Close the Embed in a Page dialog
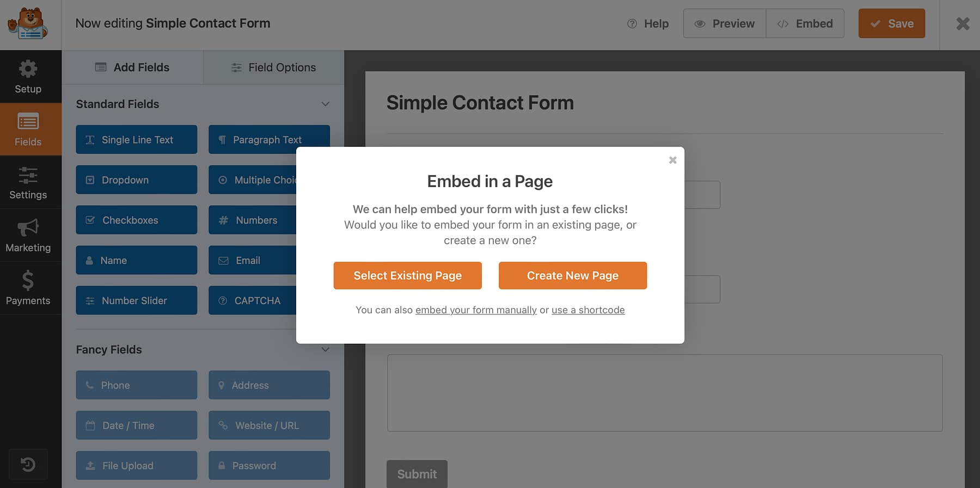The height and width of the screenshot is (488, 980). (672, 160)
